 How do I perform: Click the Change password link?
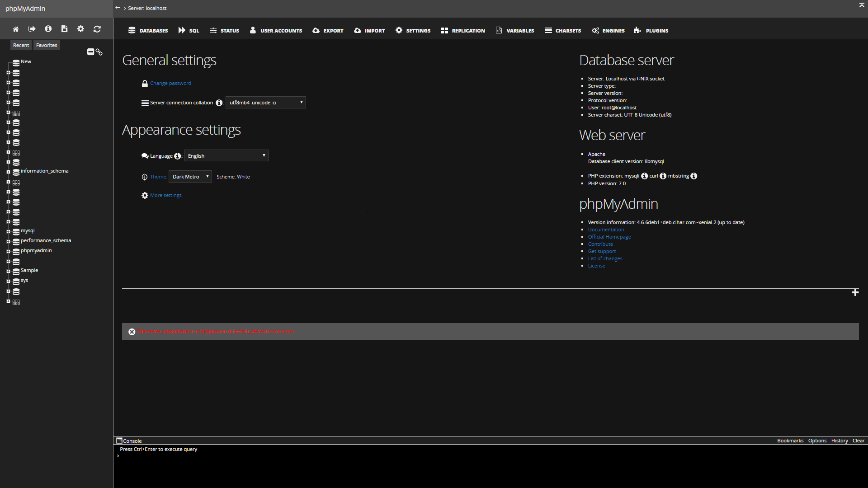pos(170,83)
